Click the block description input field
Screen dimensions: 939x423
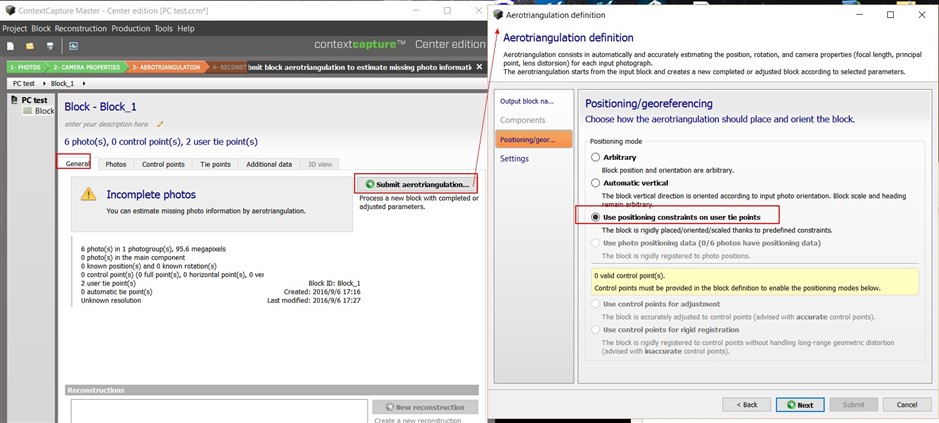pyautogui.click(x=108, y=124)
